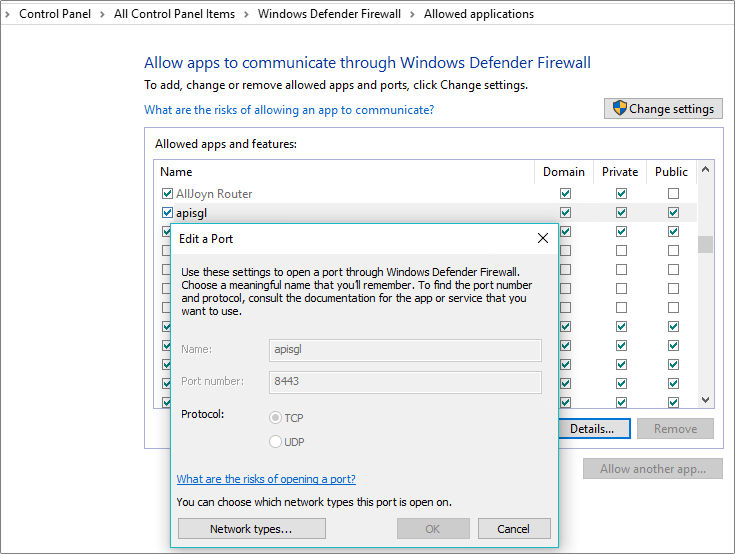The height and width of the screenshot is (554, 735).
Task: Click the OK button in Edit a Port
Action: pyautogui.click(x=433, y=529)
